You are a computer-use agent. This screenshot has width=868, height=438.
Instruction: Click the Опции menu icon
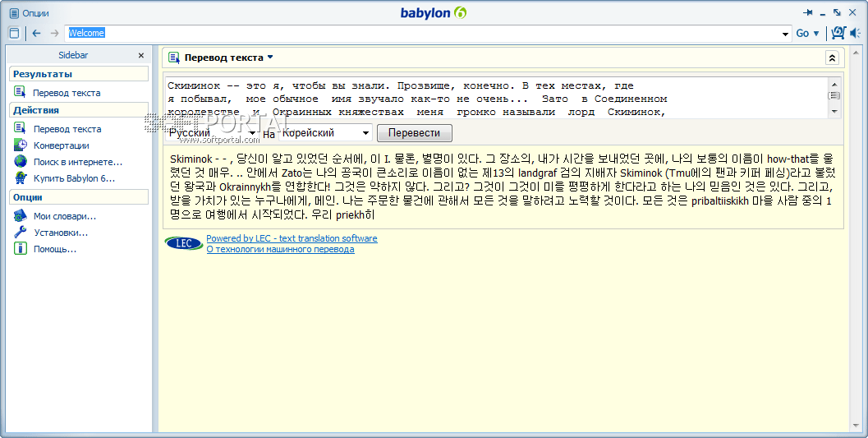15,13
